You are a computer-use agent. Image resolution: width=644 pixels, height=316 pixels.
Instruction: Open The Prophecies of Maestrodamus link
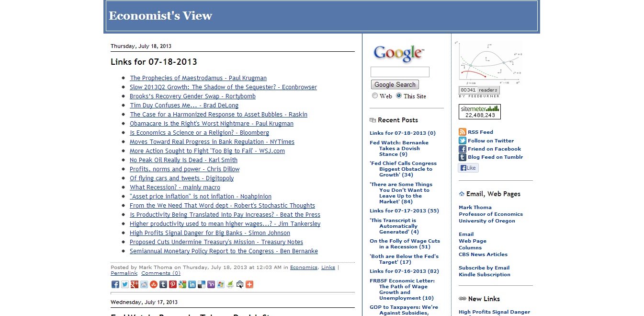pos(198,78)
